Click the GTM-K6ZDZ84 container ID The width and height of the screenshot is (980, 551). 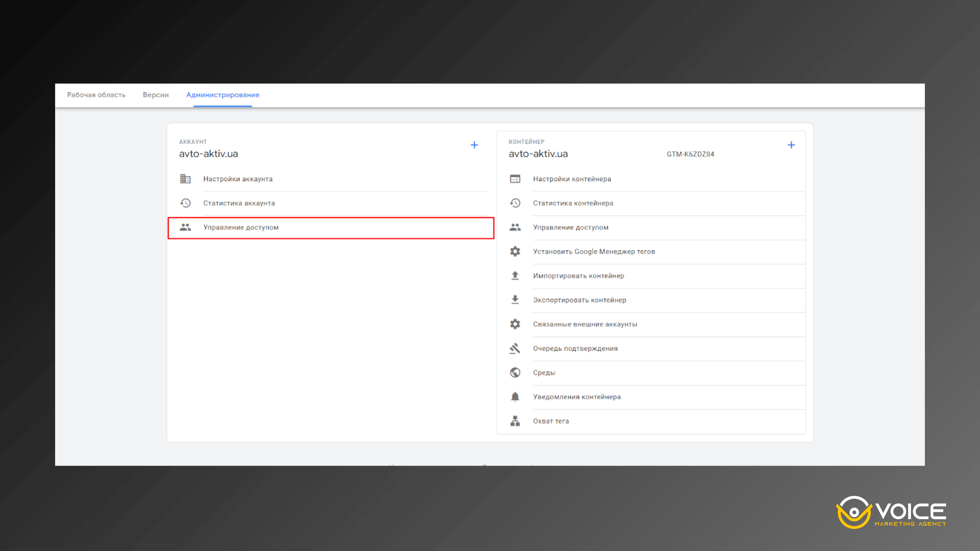point(690,154)
